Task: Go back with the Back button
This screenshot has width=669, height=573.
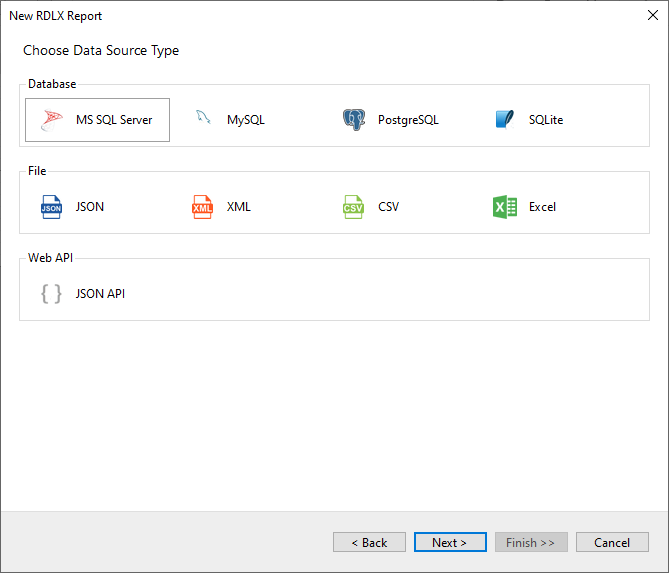Action: pos(369,542)
